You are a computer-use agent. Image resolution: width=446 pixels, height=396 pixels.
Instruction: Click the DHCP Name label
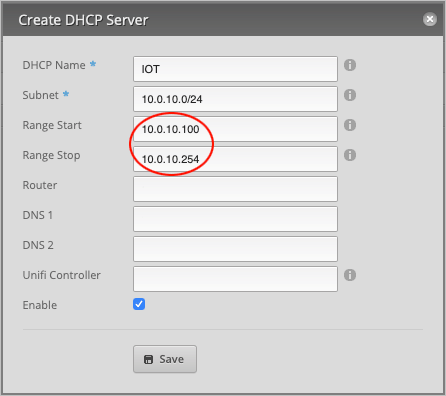54,65
